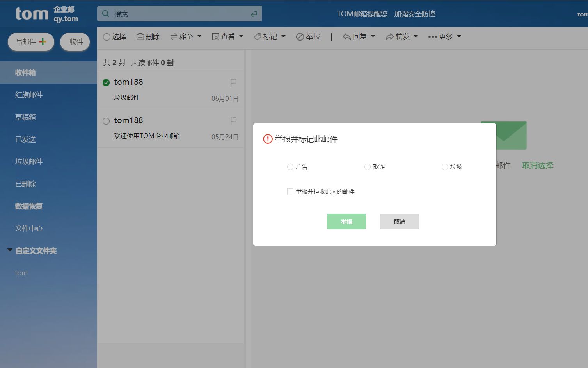This screenshot has width=588, height=368.
Task: Select the 广告 radio option
Action: coord(290,167)
